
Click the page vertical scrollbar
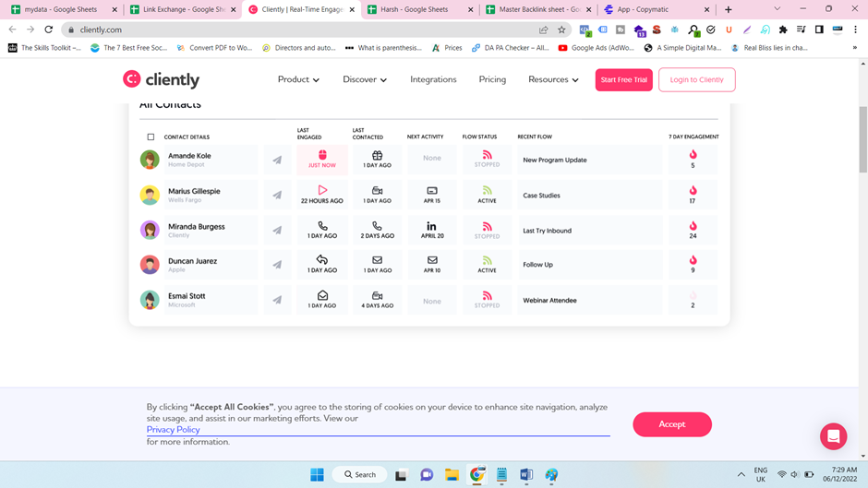863,139
